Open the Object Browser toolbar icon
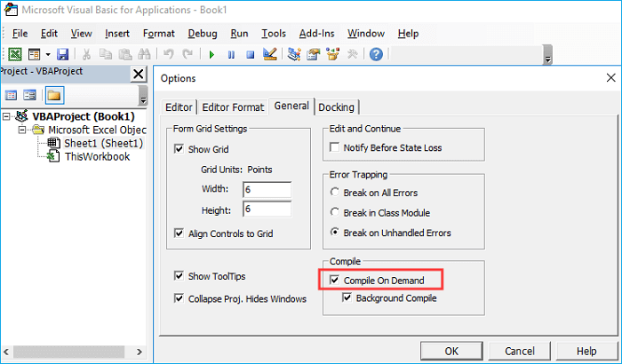This screenshot has width=622, height=364. point(333,54)
